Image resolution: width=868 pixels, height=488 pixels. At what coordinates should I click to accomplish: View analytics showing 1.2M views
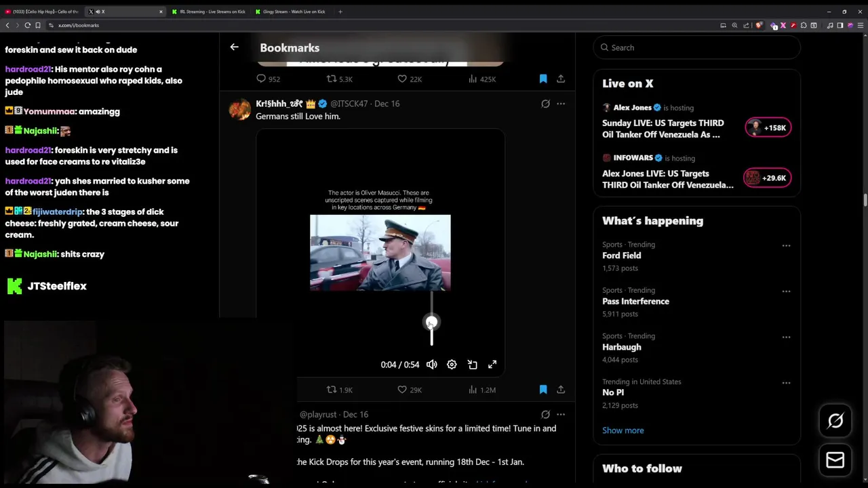pyautogui.click(x=482, y=390)
